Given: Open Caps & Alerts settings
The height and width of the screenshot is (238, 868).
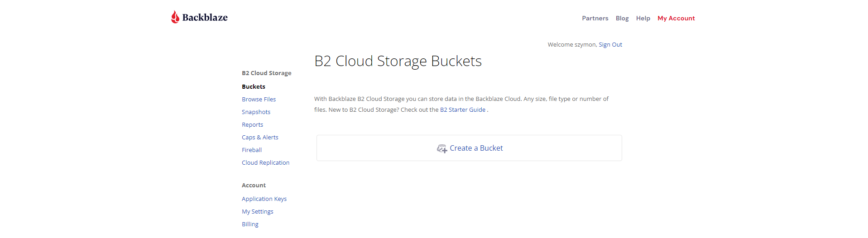Looking at the screenshot, I should pos(260,138).
